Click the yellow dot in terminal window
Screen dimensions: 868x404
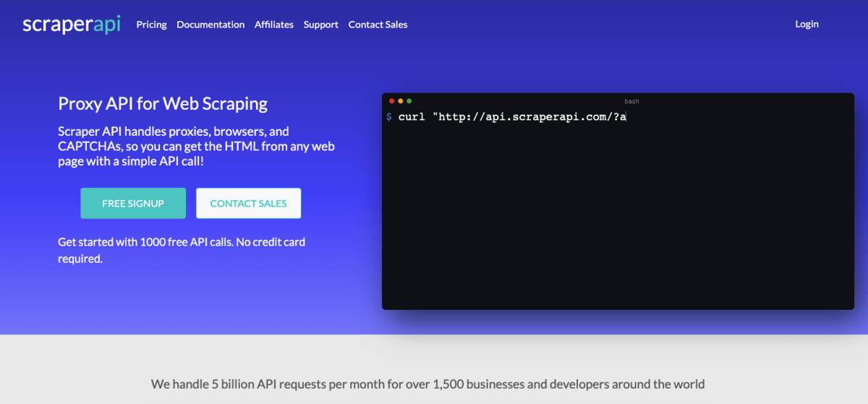[401, 101]
